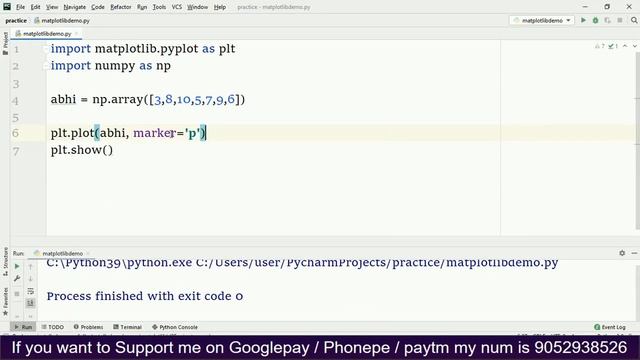Open the Python Console tool window
The height and width of the screenshot is (360, 640).
point(175,327)
